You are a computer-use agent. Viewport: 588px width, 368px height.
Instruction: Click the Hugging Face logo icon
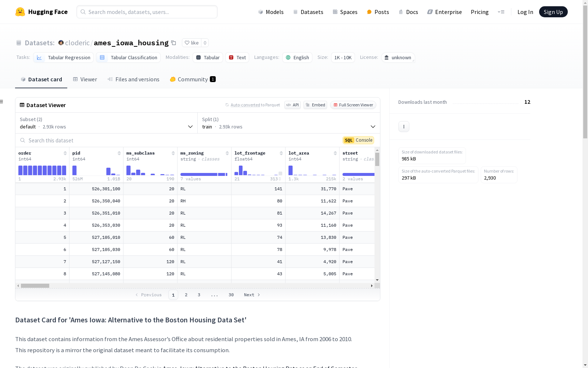20,12
